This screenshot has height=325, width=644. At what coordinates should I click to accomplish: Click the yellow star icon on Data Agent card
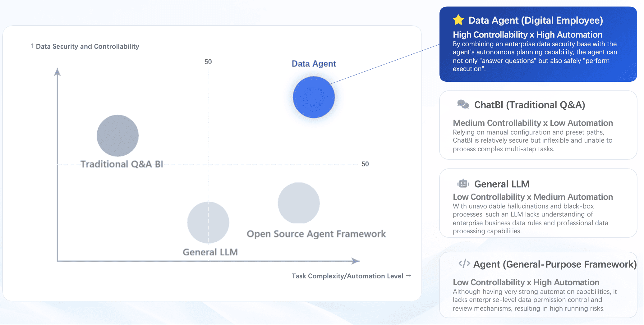pyautogui.click(x=458, y=20)
